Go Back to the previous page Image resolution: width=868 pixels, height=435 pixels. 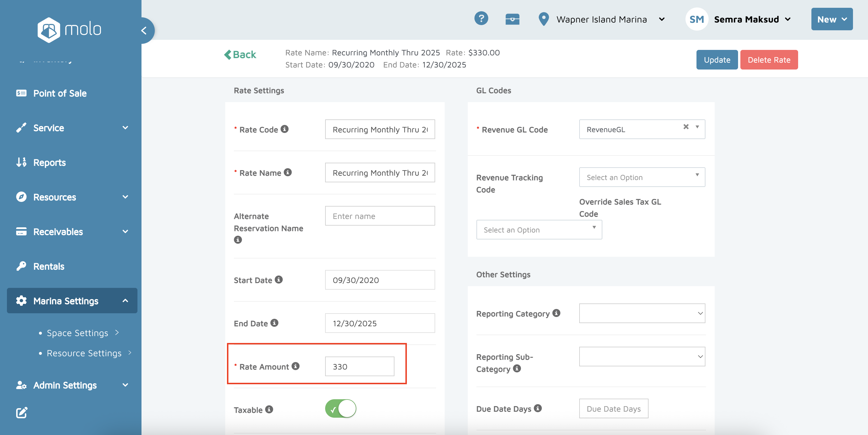click(x=240, y=55)
